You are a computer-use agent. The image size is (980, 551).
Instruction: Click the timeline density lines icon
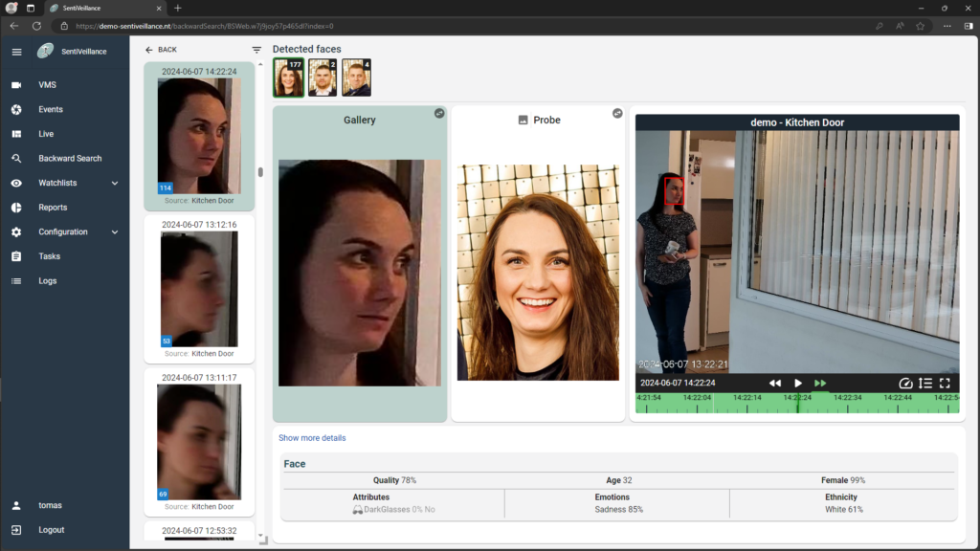(925, 383)
